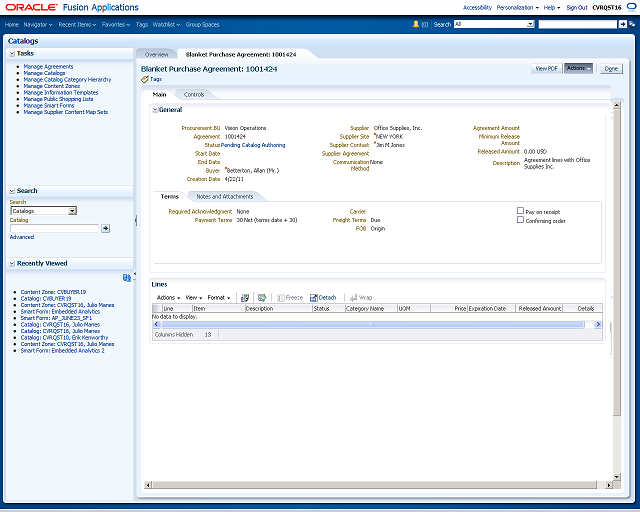Open the Catalogs search type dropdown
This screenshot has width=640, height=512.
point(72,211)
